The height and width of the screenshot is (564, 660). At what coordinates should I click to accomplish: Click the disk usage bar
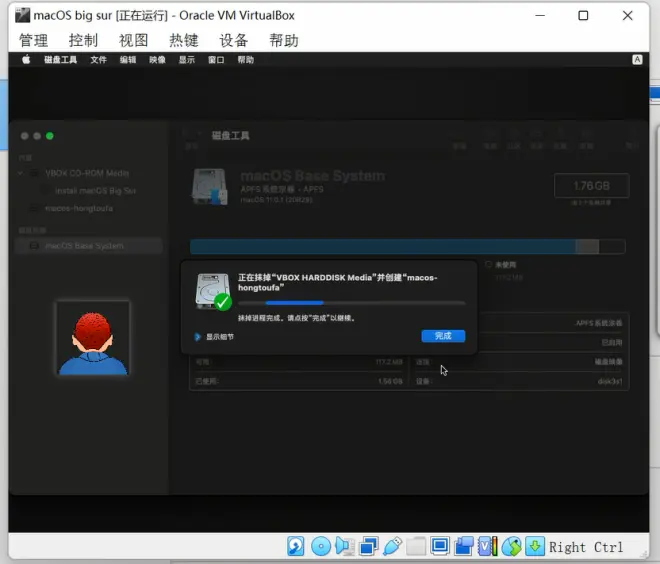pos(407,247)
